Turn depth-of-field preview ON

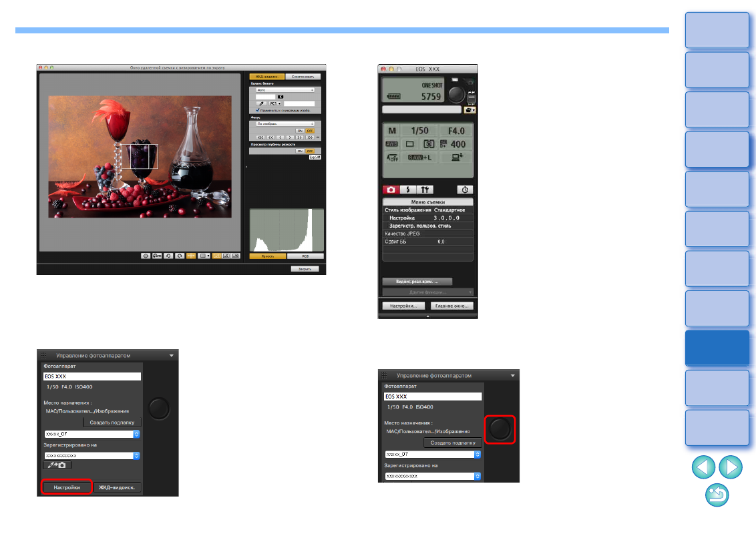coord(300,151)
